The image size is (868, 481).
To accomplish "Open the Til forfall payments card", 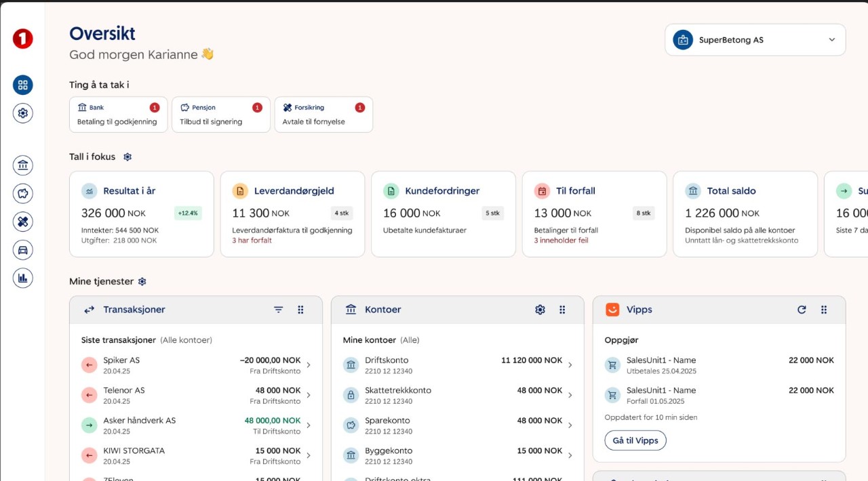I will click(x=594, y=214).
